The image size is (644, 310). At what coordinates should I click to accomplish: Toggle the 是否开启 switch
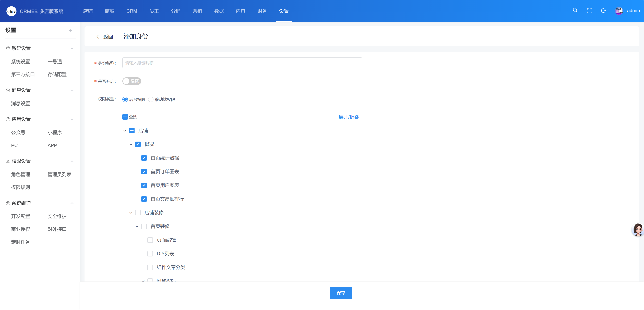click(132, 81)
